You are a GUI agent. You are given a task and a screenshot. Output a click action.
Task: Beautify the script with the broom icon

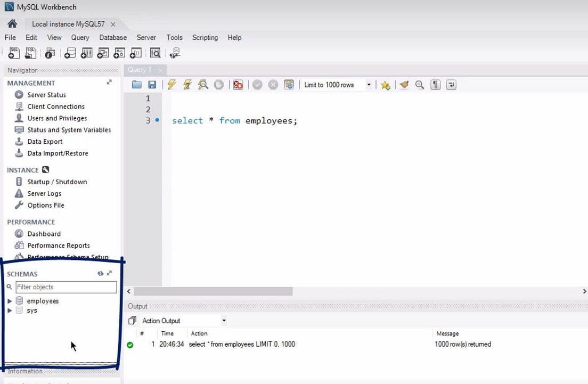pos(403,84)
